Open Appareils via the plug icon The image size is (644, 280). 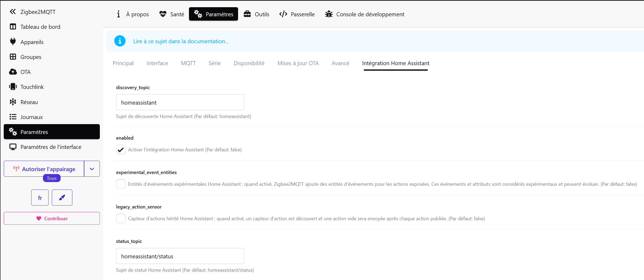tap(13, 42)
